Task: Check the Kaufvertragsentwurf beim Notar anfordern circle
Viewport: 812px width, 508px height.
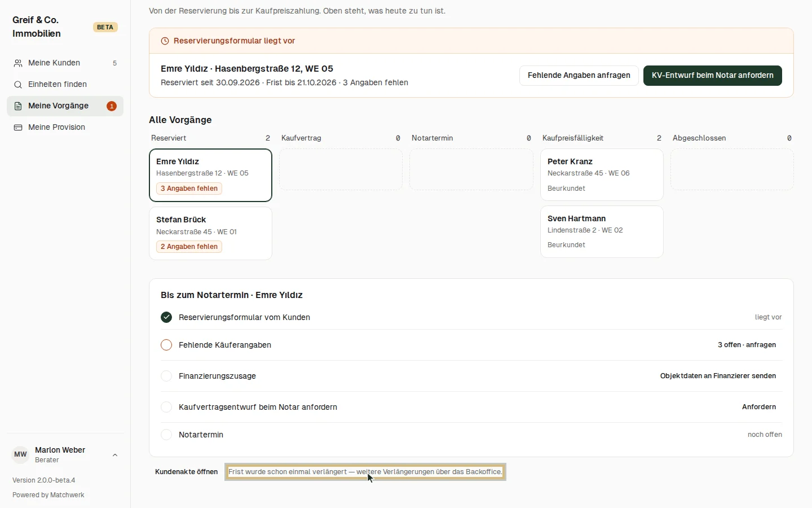Action: pyautogui.click(x=166, y=407)
